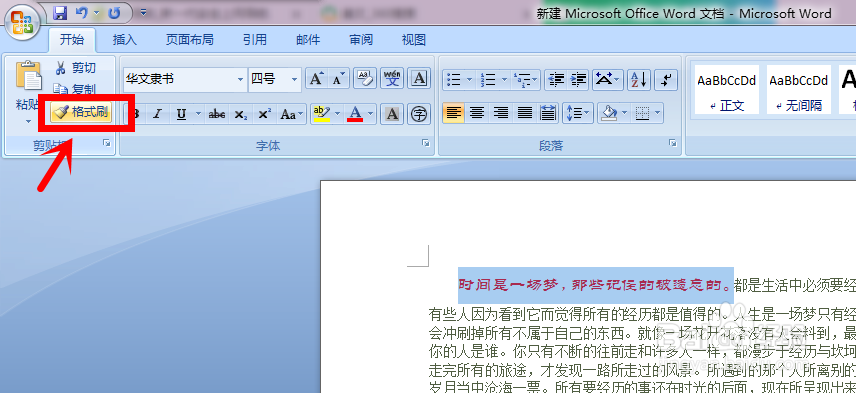The height and width of the screenshot is (393, 856).
Task: Open the 四号 font size dropdown
Action: (295, 80)
